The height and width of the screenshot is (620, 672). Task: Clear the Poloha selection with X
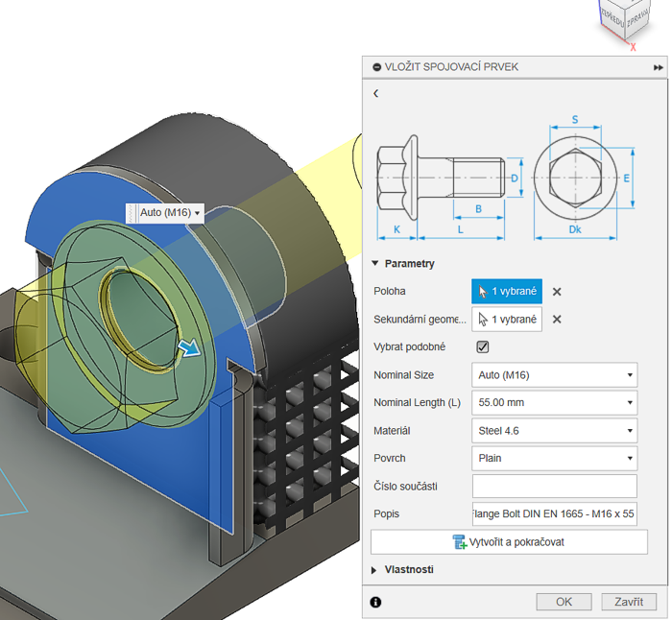[x=557, y=292]
